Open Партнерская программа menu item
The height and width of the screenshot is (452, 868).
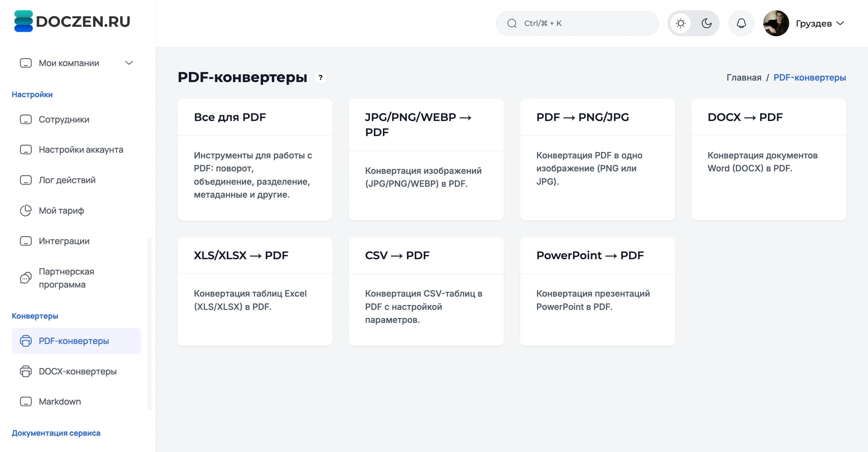(76, 278)
